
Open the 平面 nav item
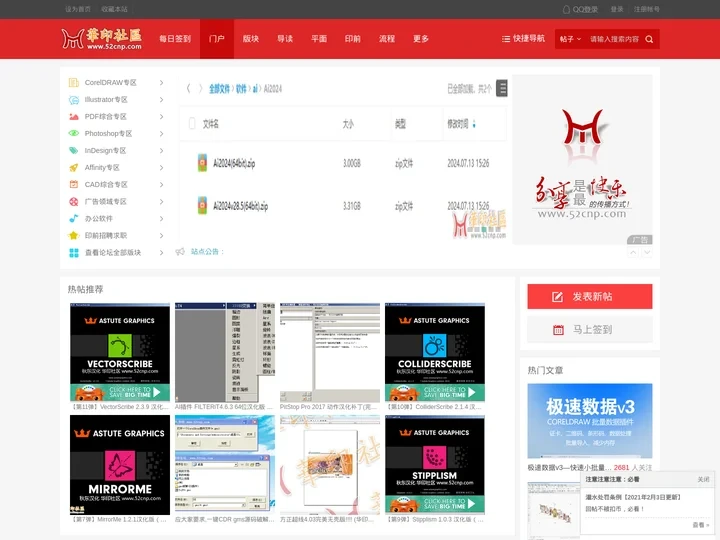319,39
